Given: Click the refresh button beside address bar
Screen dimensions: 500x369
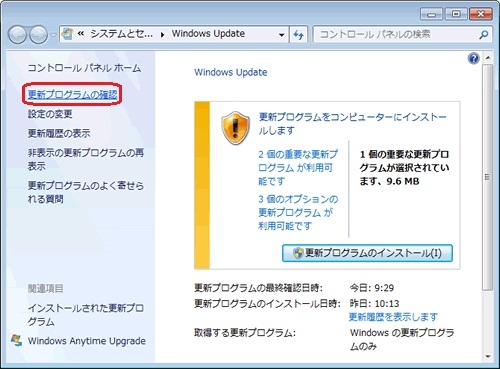Looking at the screenshot, I should pyautogui.click(x=298, y=35).
